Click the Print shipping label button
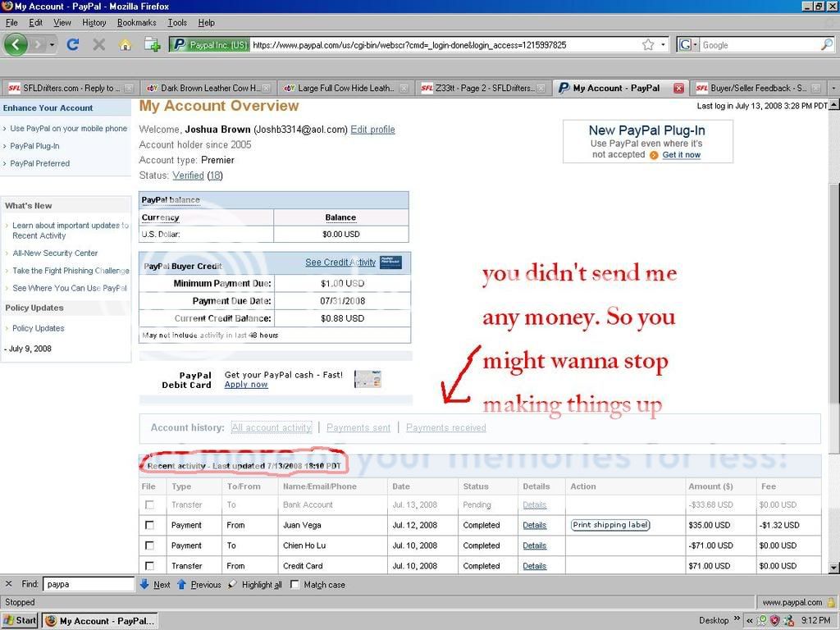This screenshot has width=840, height=630. 610,525
